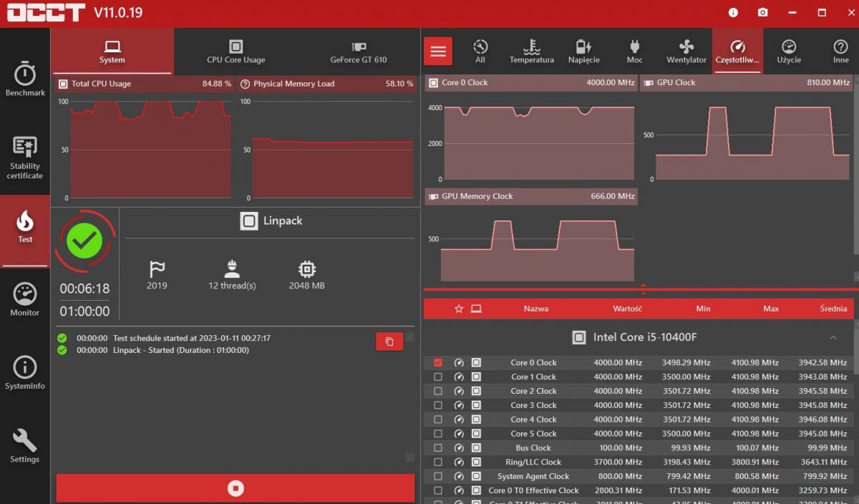Click the monitor column header icon
The width and height of the screenshot is (859, 504).
pyautogui.click(x=476, y=309)
